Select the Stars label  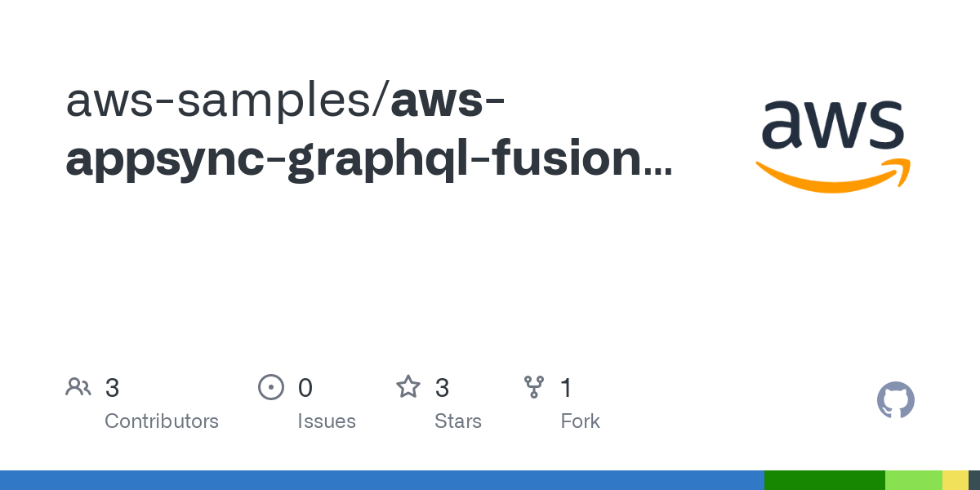coord(458,421)
